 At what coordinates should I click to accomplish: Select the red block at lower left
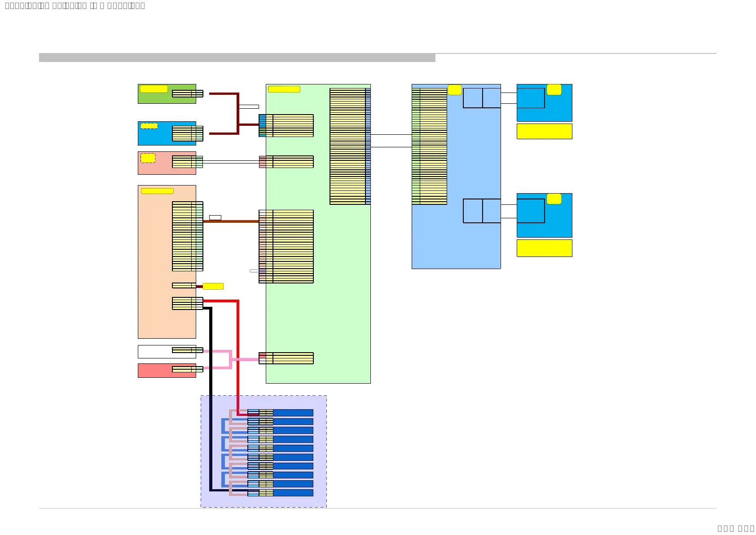pos(167,371)
